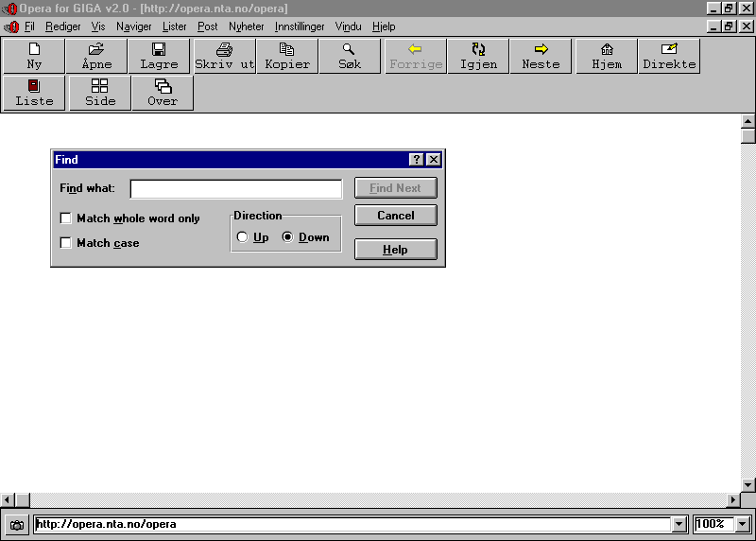Click the horizontal scrollbar thumb
This screenshot has height=541, width=756.
click(22, 500)
